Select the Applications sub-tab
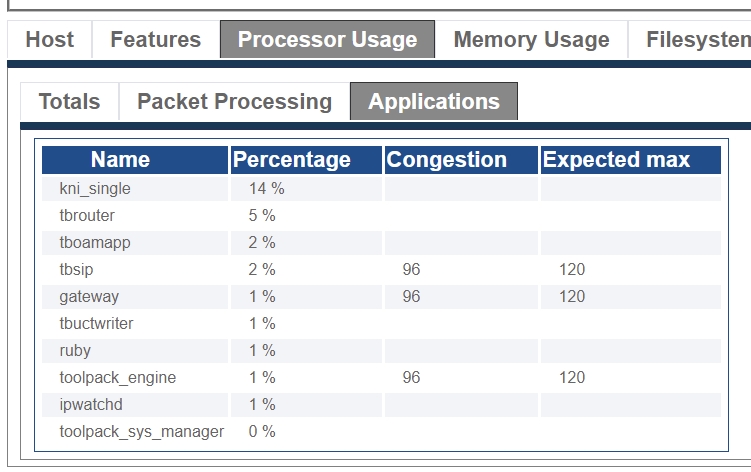The width and height of the screenshot is (751, 472). (433, 102)
